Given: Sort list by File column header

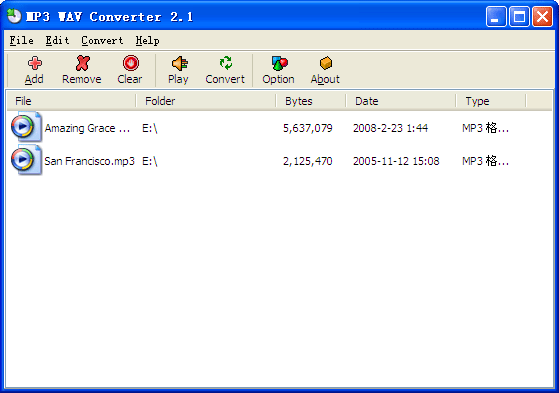Looking at the screenshot, I should click(x=72, y=101).
